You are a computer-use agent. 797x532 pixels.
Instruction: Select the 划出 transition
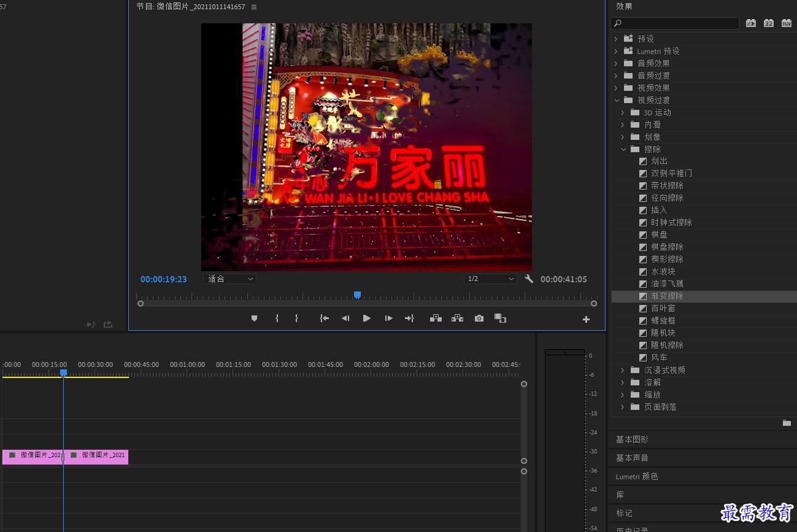(x=659, y=161)
